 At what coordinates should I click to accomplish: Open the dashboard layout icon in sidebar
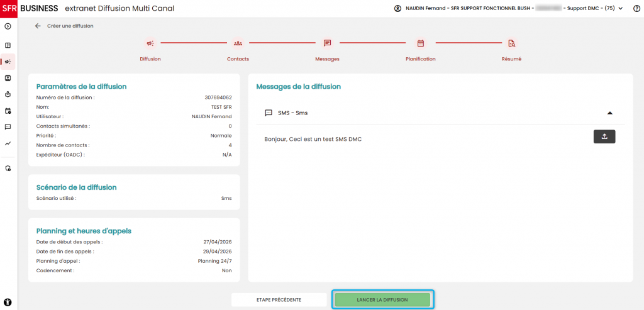tap(8, 45)
